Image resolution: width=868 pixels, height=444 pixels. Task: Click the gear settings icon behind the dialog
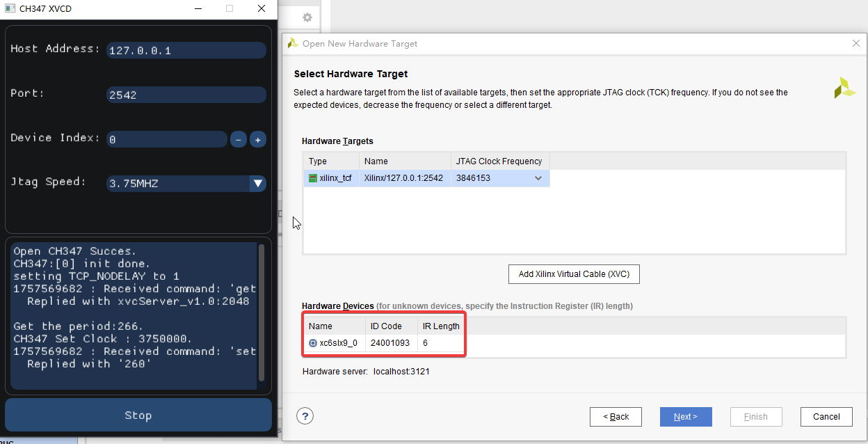point(307,17)
